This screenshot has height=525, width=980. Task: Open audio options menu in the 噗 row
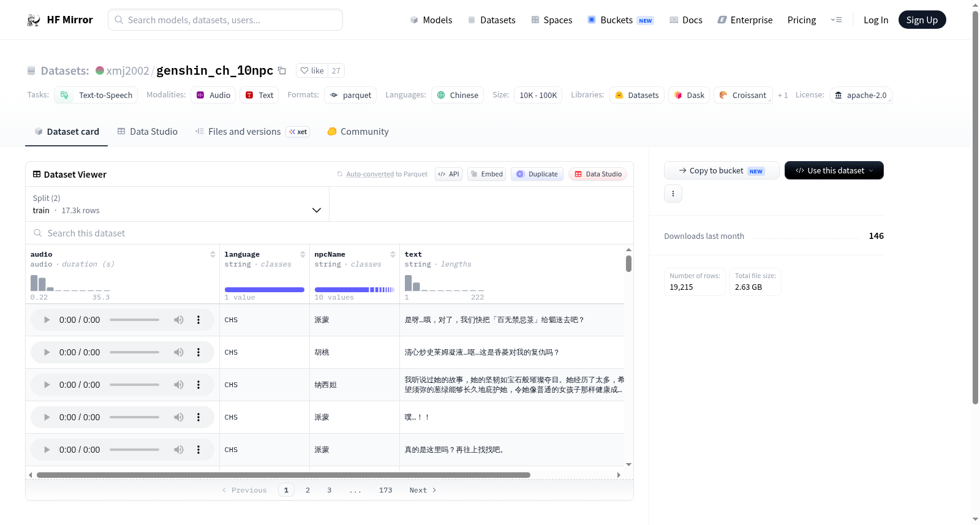coord(198,417)
